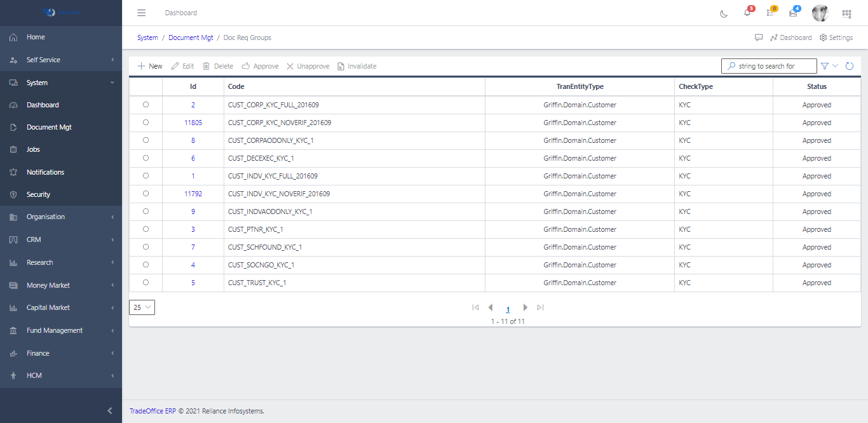Screen dimensions: 868x423
Task: Select the radio button for CUST_DECEXEC_KYC_1
Action: coord(146,158)
